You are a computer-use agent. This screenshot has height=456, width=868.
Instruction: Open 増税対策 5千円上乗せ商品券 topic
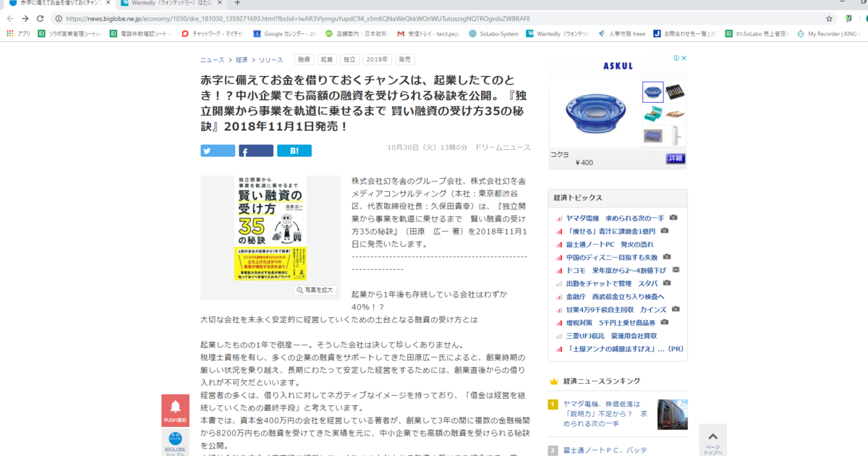tap(610, 322)
